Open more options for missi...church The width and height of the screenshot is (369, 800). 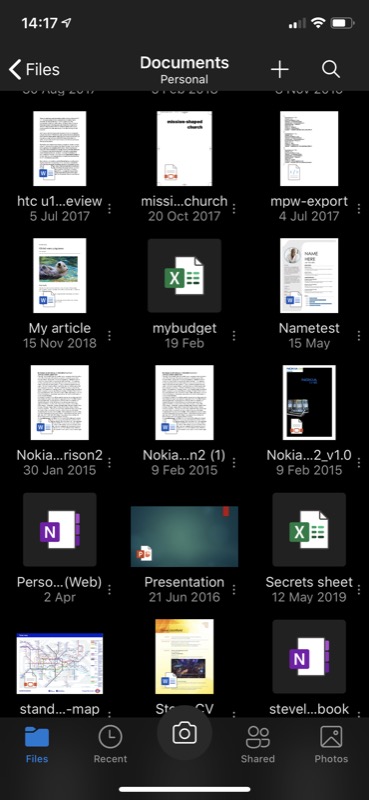tap(234, 209)
